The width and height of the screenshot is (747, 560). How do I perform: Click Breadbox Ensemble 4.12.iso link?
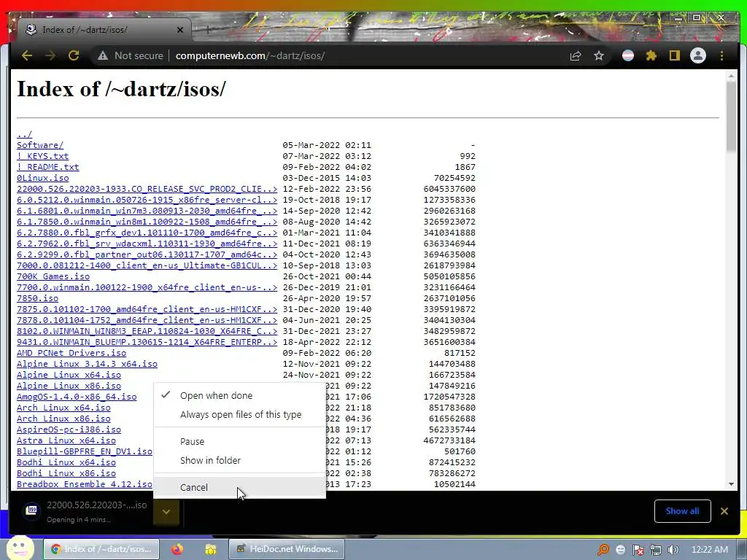coord(85,485)
